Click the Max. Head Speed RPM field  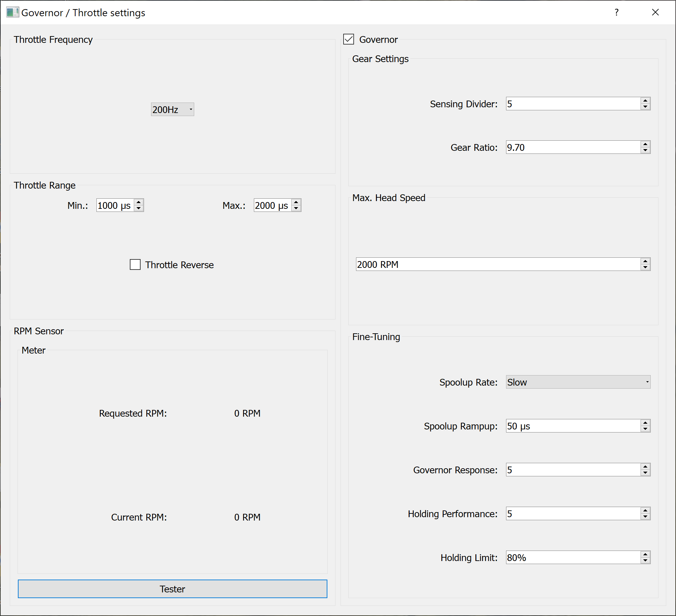click(x=498, y=264)
